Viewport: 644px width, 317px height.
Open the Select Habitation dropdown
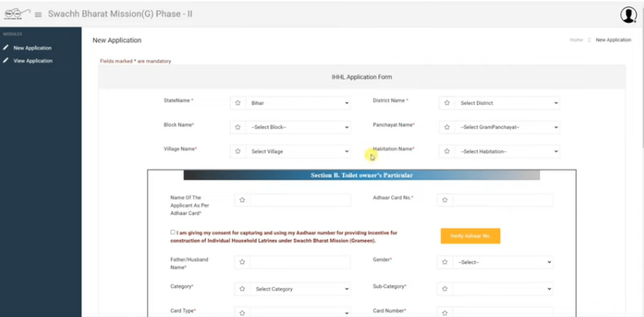508,151
